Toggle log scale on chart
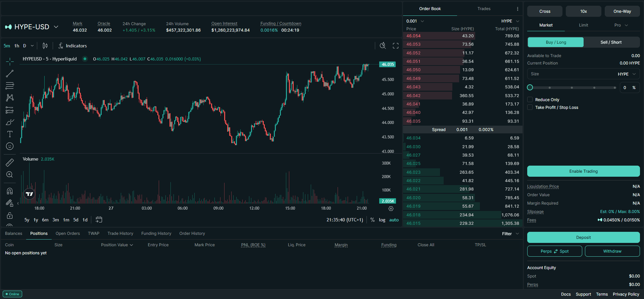 382,220
